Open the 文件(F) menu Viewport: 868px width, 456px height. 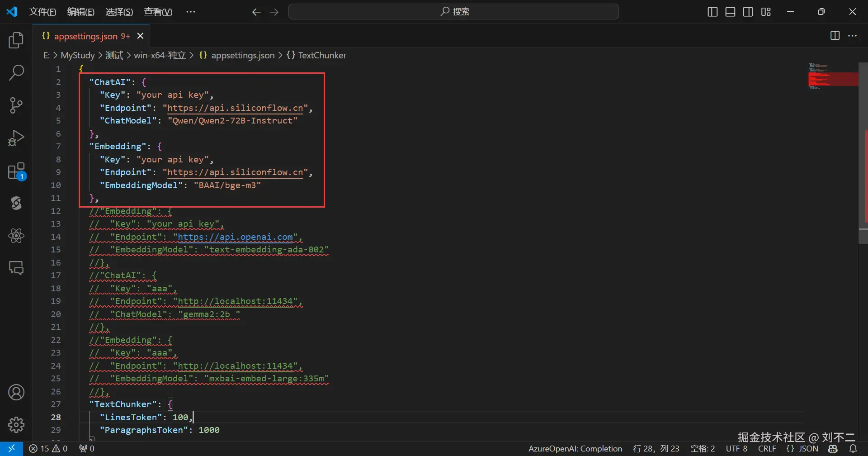[42, 12]
